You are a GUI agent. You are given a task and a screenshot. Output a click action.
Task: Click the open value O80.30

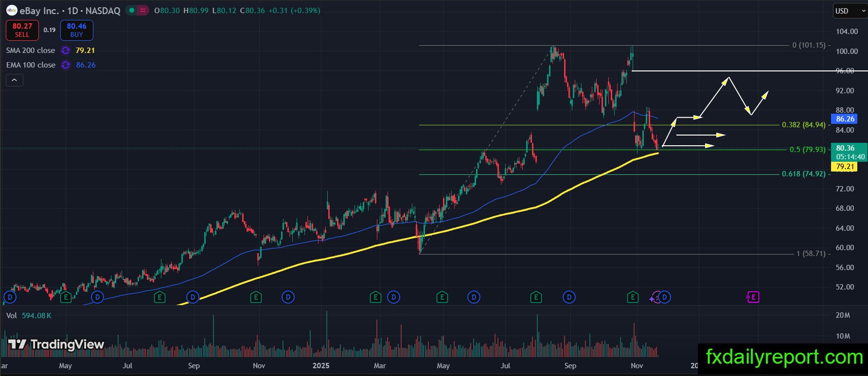167,10
